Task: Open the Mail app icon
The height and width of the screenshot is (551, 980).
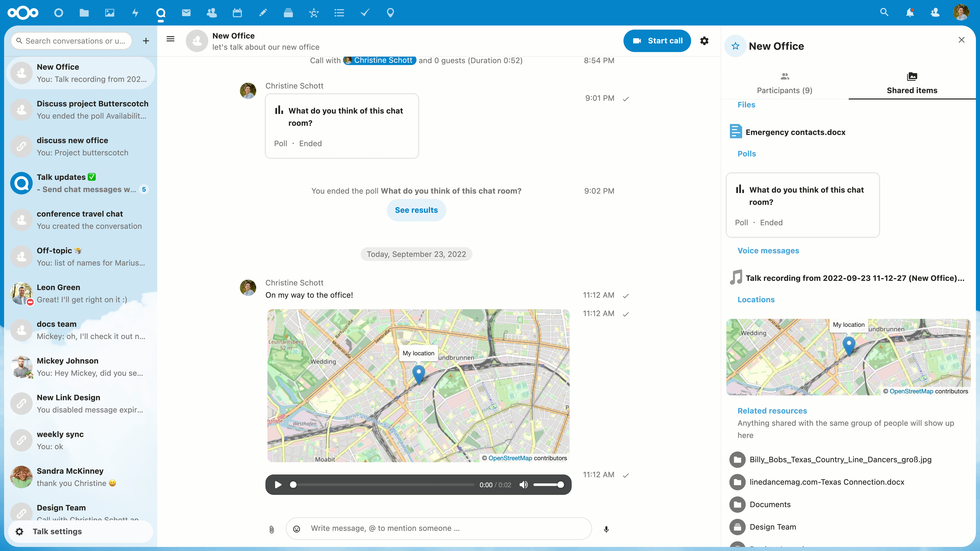Action: click(186, 13)
